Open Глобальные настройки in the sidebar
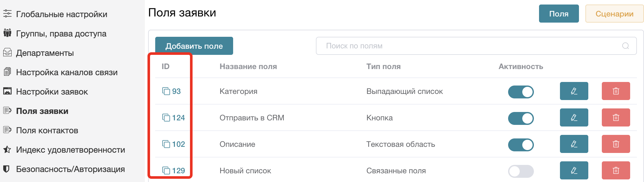 click(x=62, y=14)
